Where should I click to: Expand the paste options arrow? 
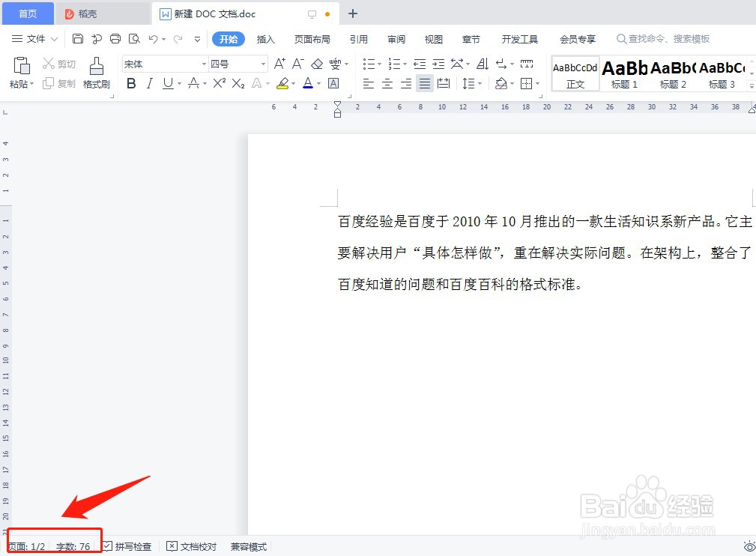(31, 85)
